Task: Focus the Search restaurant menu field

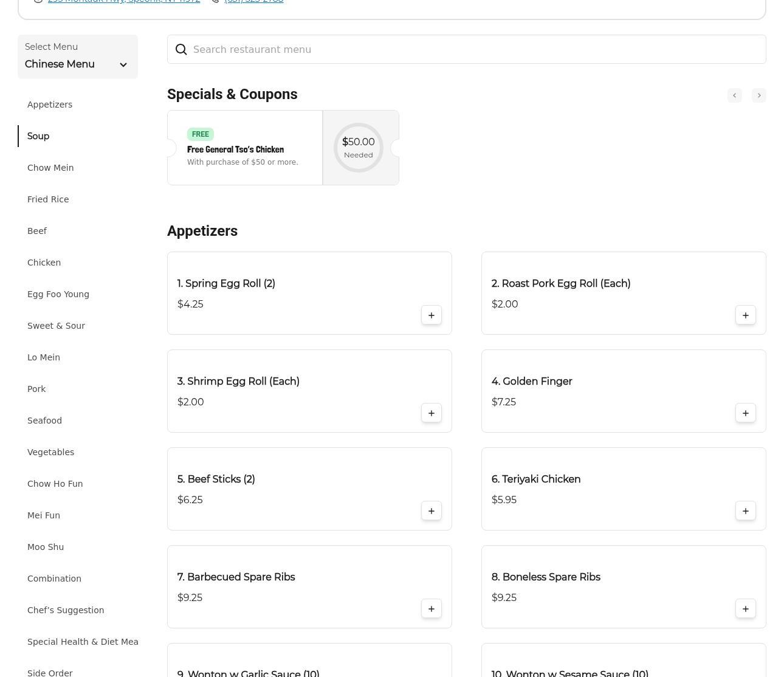Action: point(474,50)
